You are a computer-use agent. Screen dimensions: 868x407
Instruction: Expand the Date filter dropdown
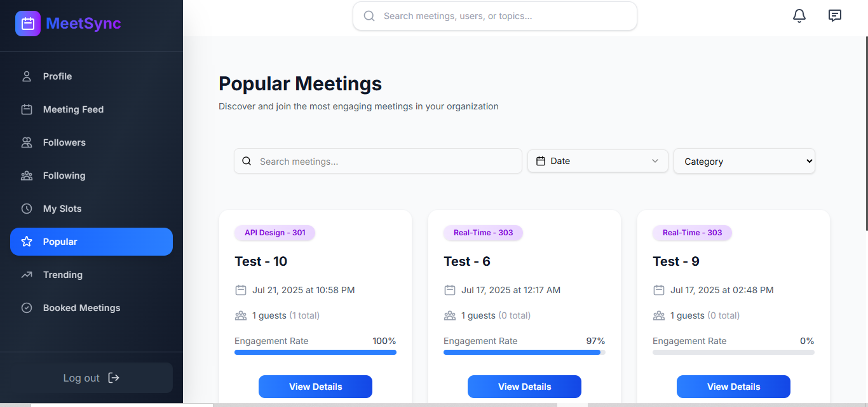click(597, 161)
